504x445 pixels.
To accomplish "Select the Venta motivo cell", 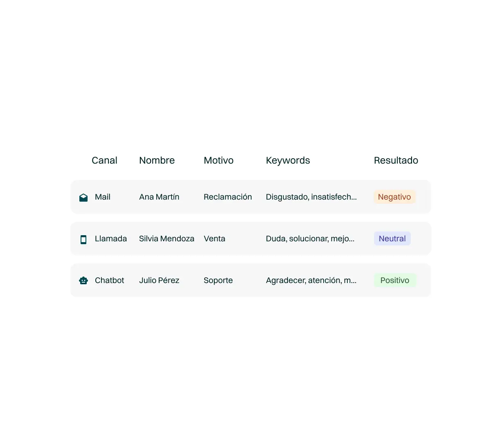I will tap(214, 238).
